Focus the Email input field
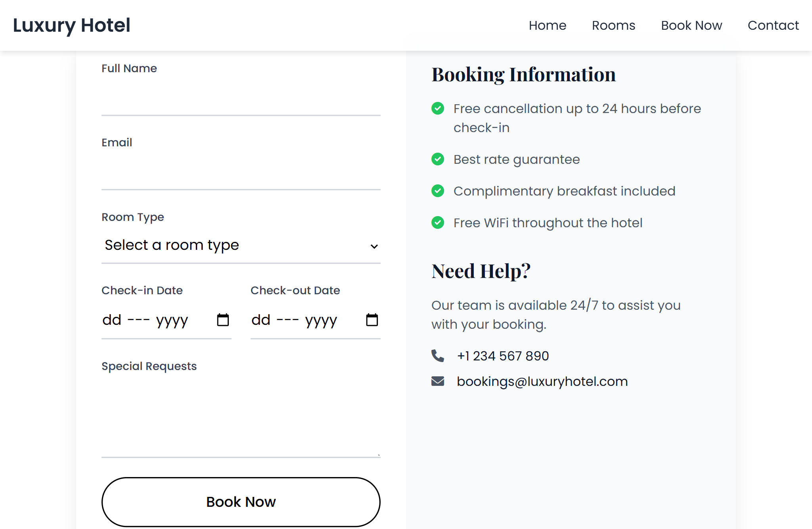 point(241,172)
